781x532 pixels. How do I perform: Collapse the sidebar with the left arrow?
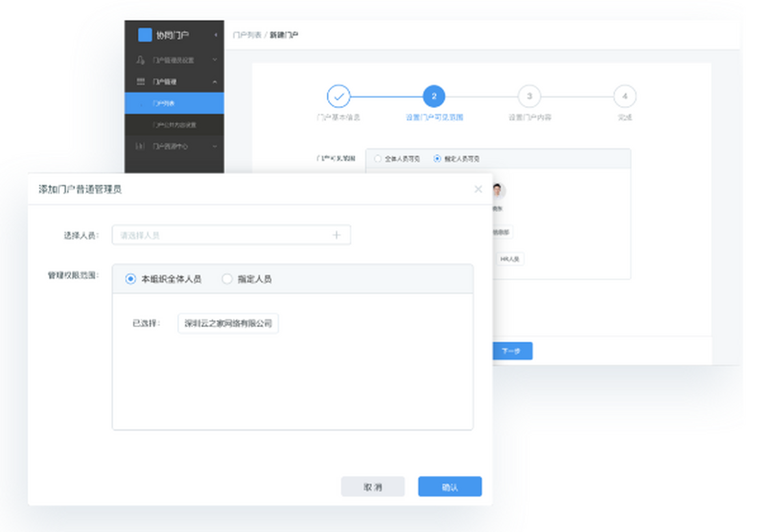[215, 35]
